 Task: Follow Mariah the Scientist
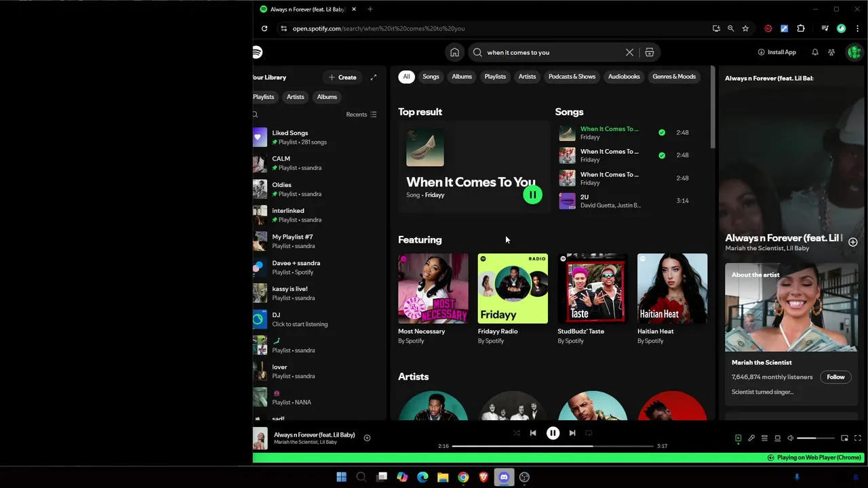tap(835, 377)
